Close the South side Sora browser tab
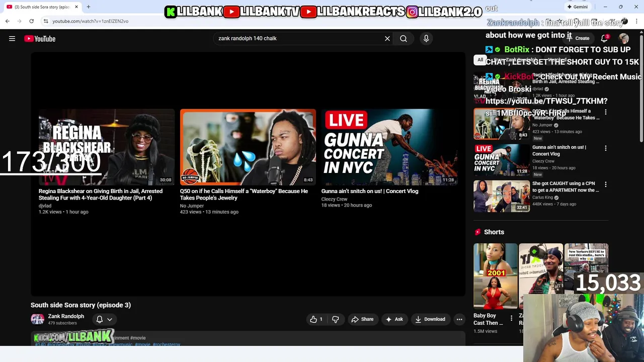The width and height of the screenshot is (644, 362). click(x=76, y=7)
